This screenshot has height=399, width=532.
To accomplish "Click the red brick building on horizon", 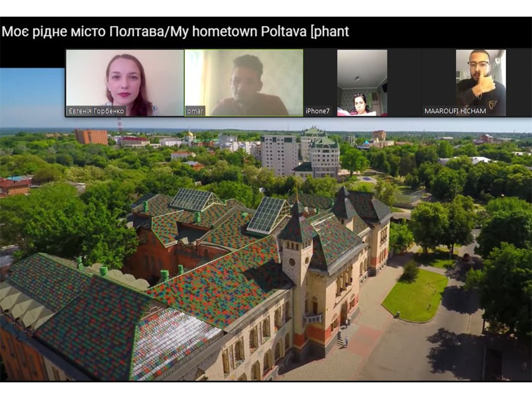I will click(x=91, y=137).
